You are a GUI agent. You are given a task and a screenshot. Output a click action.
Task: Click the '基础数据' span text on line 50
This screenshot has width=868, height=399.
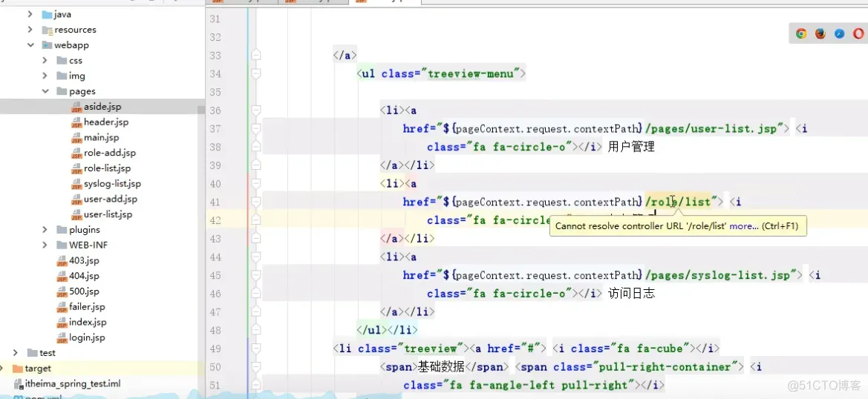pyautogui.click(x=441, y=367)
